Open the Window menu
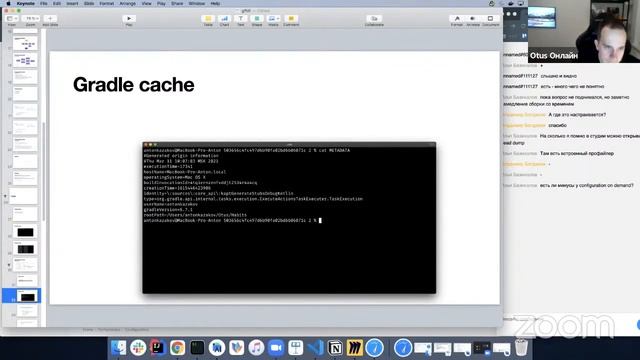 tap(197, 3)
